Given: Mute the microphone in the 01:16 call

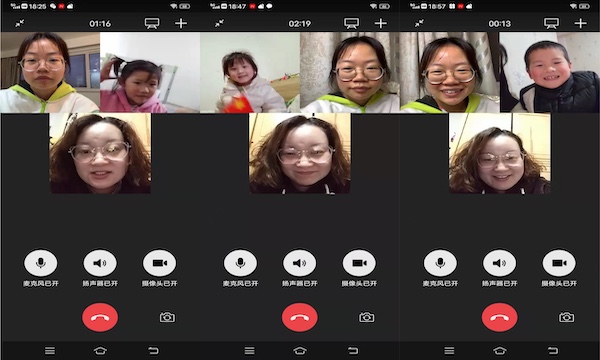Looking at the screenshot, I should click(x=41, y=263).
